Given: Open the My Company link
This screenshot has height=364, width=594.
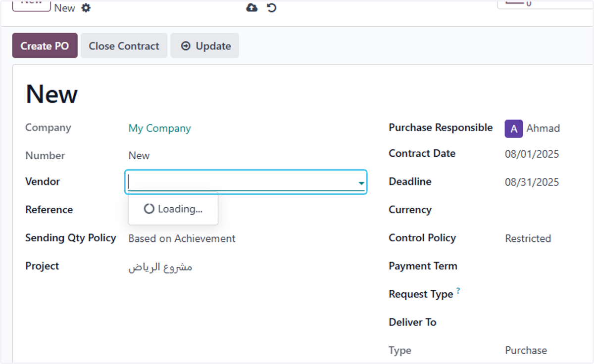Looking at the screenshot, I should click(x=159, y=128).
